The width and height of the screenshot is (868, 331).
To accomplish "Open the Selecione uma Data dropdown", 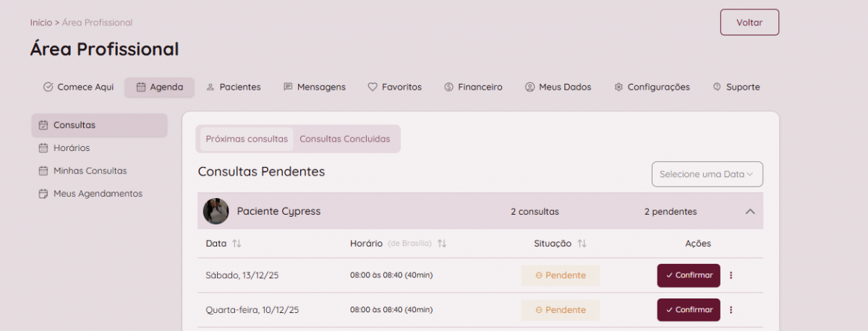I will pyautogui.click(x=707, y=174).
